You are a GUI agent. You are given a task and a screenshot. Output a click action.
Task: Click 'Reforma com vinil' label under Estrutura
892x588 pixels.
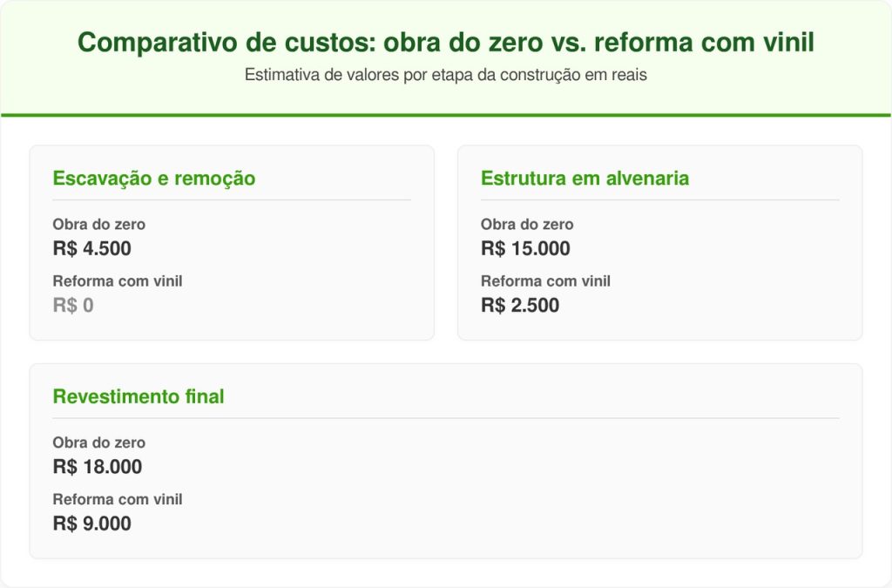click(x=545, y=281)
